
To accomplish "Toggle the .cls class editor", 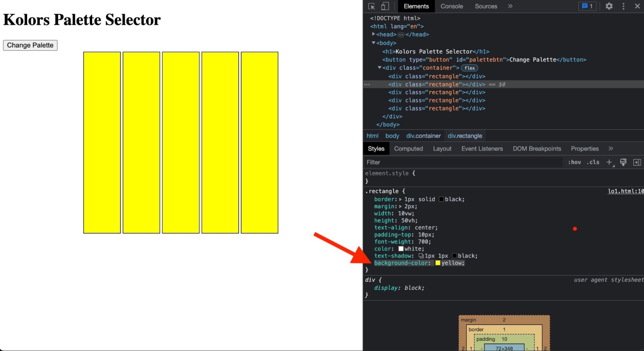I will tap(593, 162).
